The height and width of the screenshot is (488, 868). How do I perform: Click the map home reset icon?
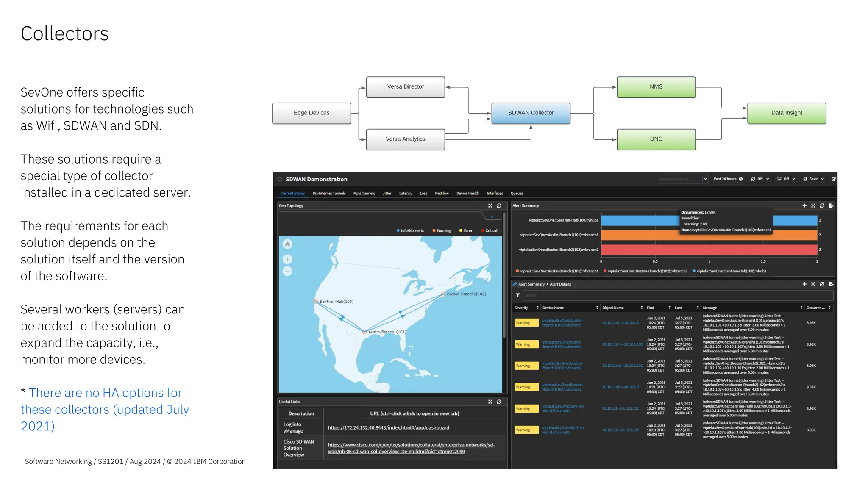pyautogui.click(x=287, y=244)
